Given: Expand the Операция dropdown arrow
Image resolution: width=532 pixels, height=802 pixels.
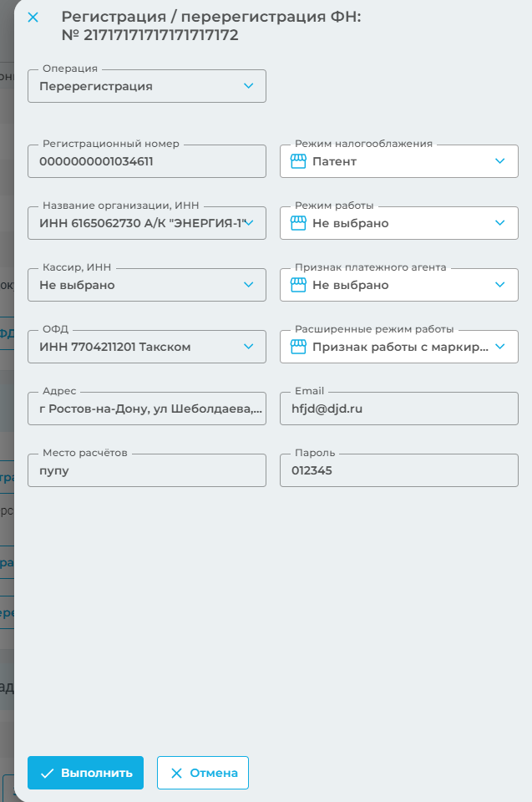Looking at the screenshot, I should [248, 85].
